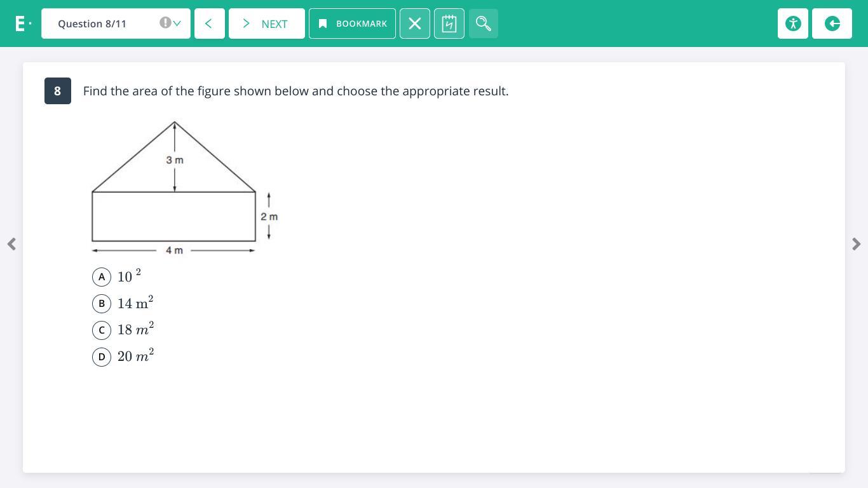Viewport: 868px width, 488px height.
Task: Click the exclamation alert icon
Action: (x=165, y=23)
